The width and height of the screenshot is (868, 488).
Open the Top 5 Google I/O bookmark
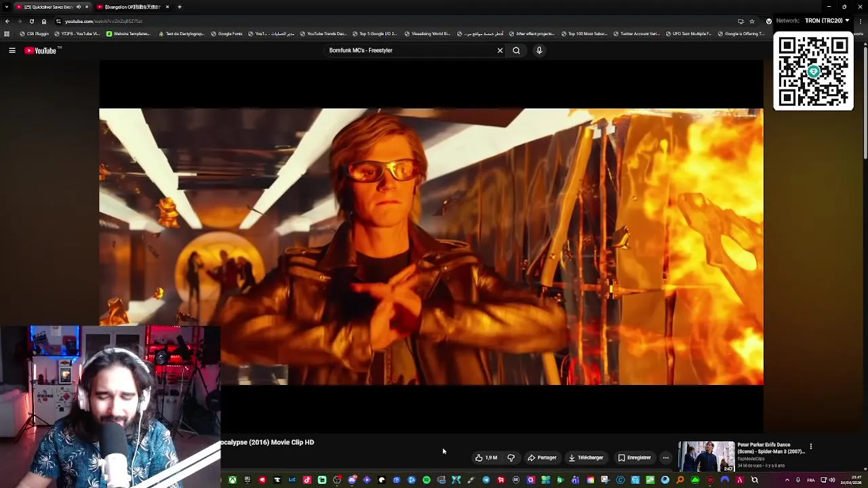tap(374, 34)
